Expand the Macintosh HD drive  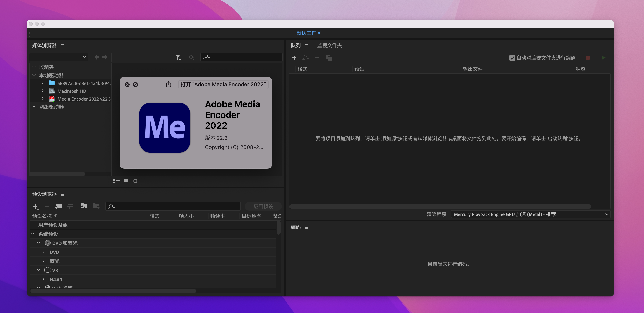pyautogui.click(x=43, y=91)
